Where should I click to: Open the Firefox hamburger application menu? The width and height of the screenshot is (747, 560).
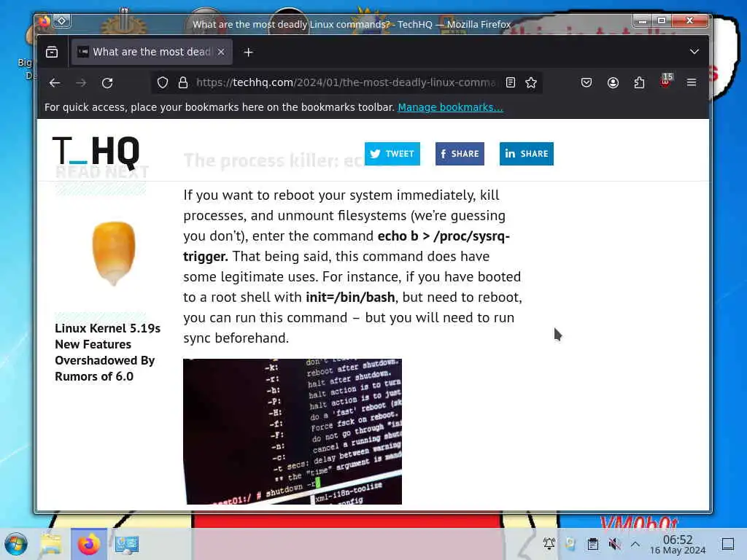coord(692,83)
